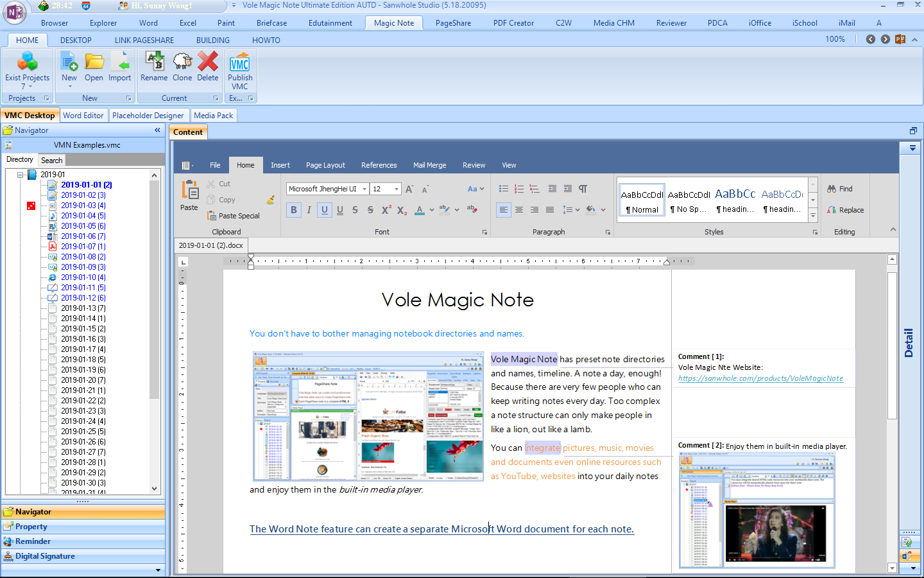Click the New project icon

tap(69, 62)
